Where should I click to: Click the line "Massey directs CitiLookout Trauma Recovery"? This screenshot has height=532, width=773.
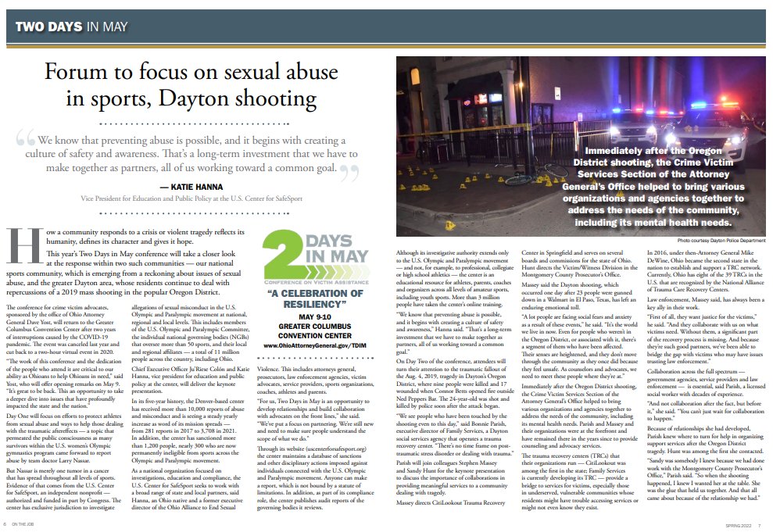point(450,502)
